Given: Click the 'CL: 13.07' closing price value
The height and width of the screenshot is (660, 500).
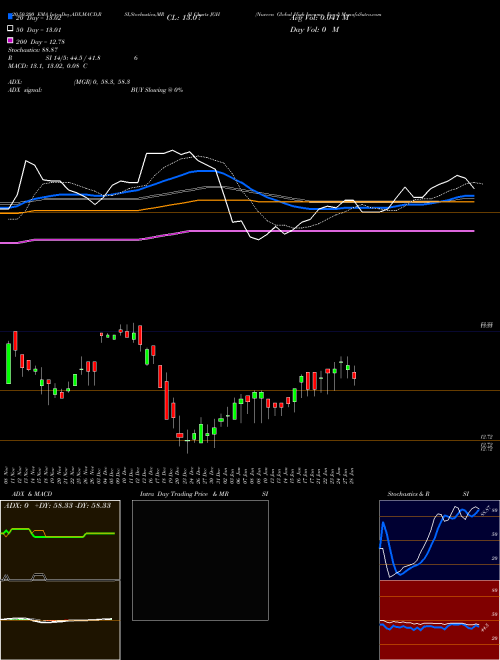Looking at the screenshot, I should click(x=184, y=18).
